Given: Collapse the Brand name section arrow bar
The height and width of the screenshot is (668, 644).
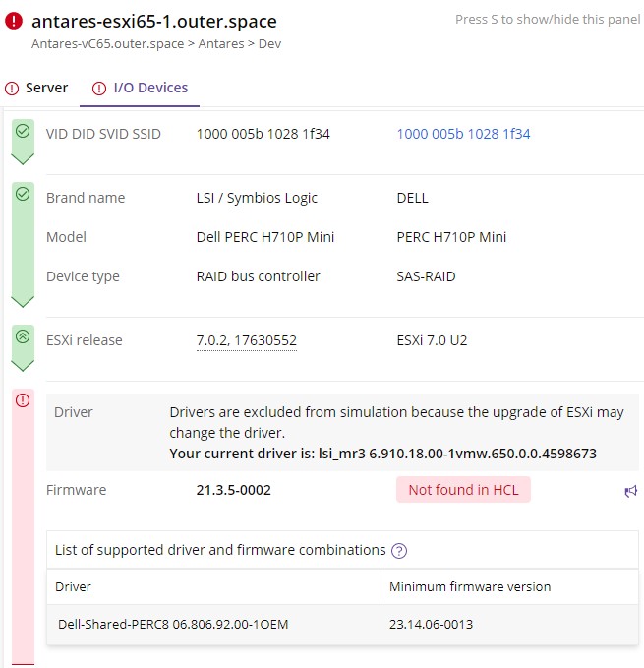Looking at the screenshot, I should tap(23, 299).
